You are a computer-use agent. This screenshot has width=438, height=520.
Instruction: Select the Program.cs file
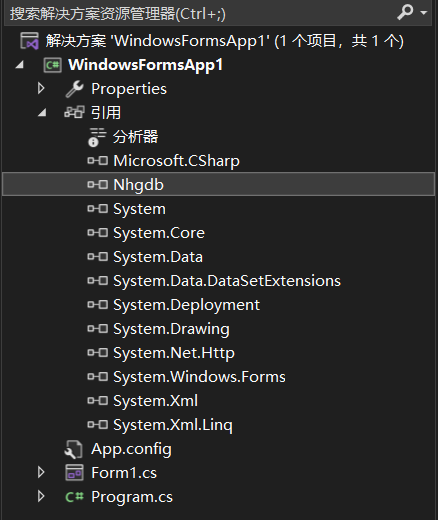(x=132, y=497)
